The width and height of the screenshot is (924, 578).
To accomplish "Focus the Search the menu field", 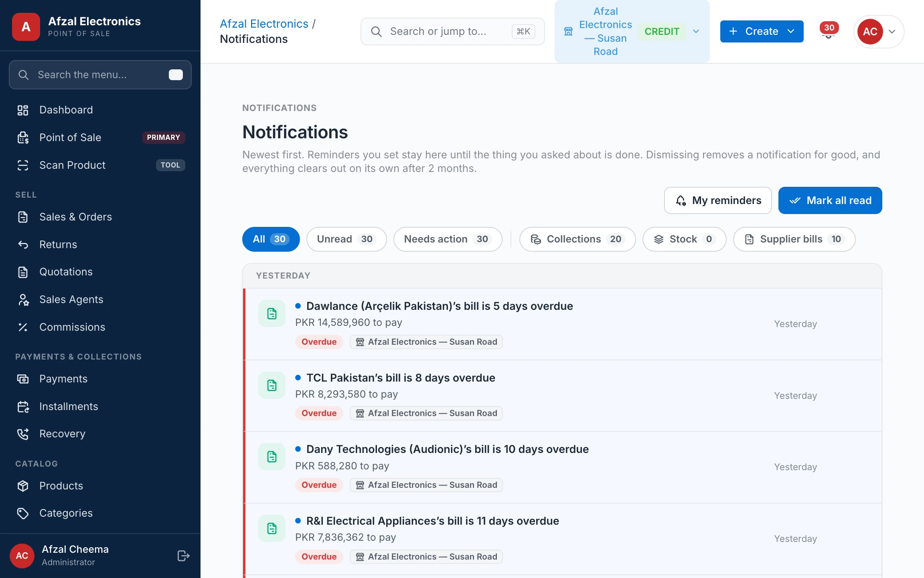I will pyautogui.click(x=100, y=75).
